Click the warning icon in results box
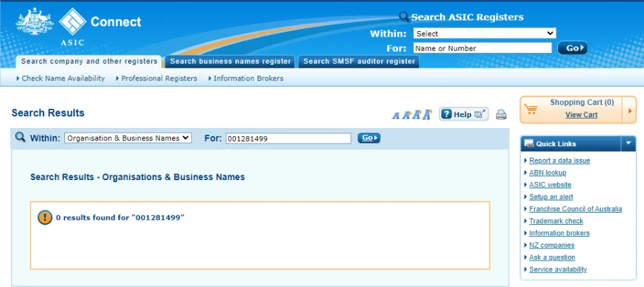The height and width of the screenshot is (287, 644). 45,217
